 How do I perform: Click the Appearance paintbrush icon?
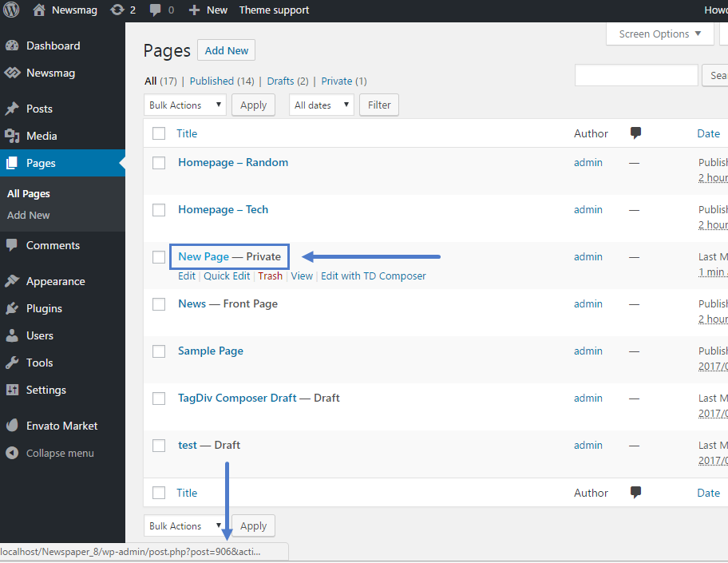(x=12, y=281)
